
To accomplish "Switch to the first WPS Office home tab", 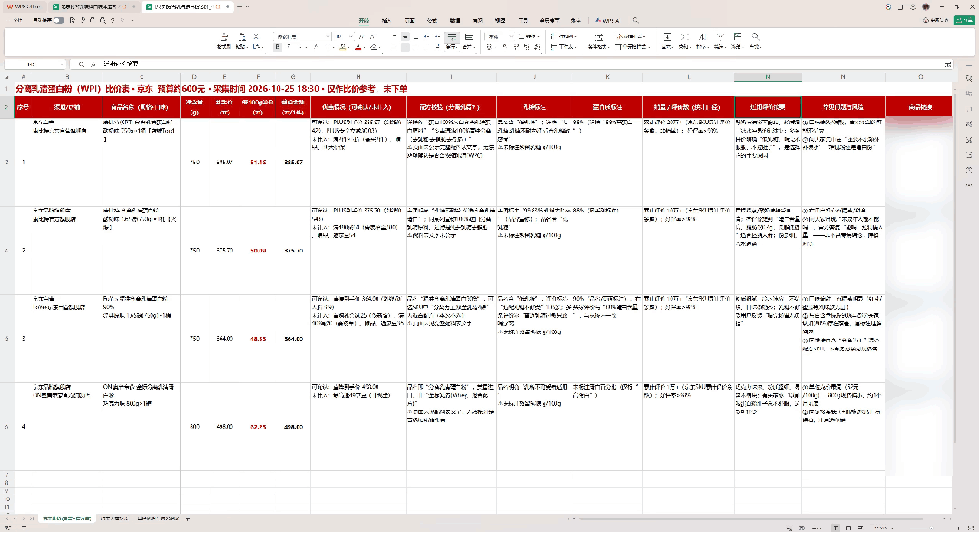I will (x=24, y=7).
